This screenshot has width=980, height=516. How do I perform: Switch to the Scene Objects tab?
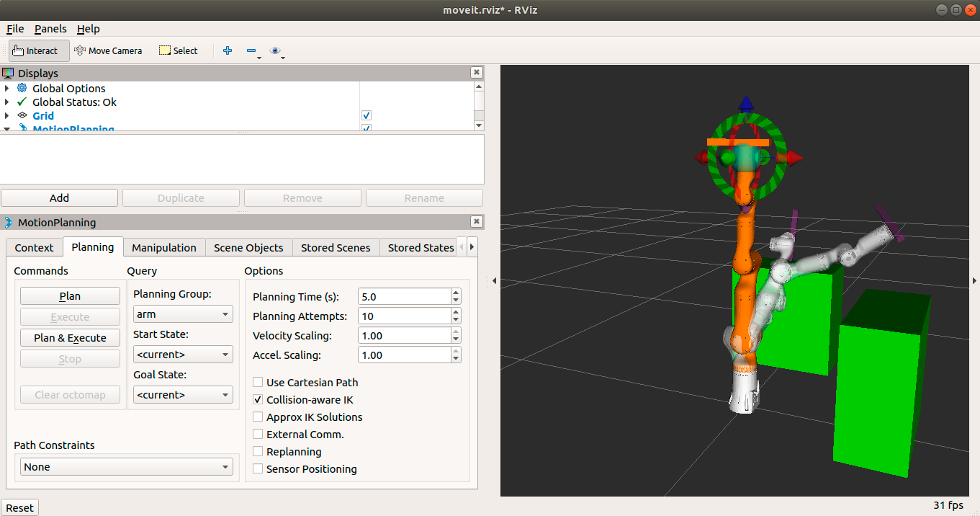pyautogui.click(x=248, y=247)
